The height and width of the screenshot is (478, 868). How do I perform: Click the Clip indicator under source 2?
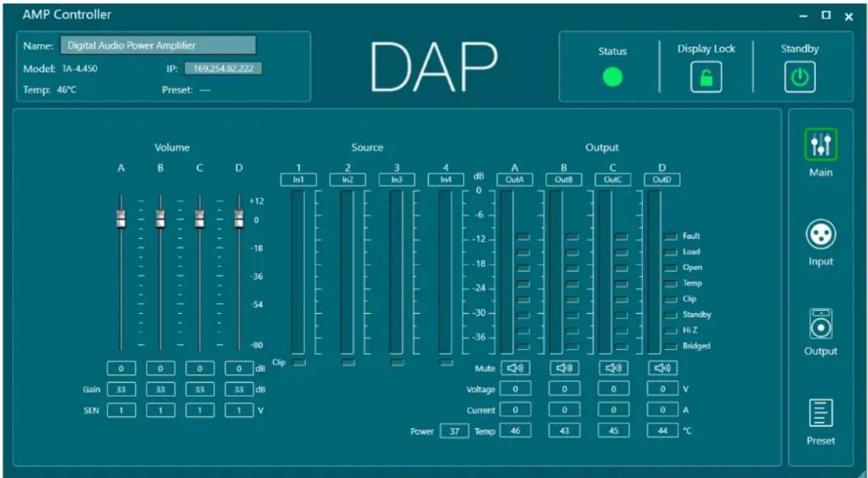tap(347, 363)
